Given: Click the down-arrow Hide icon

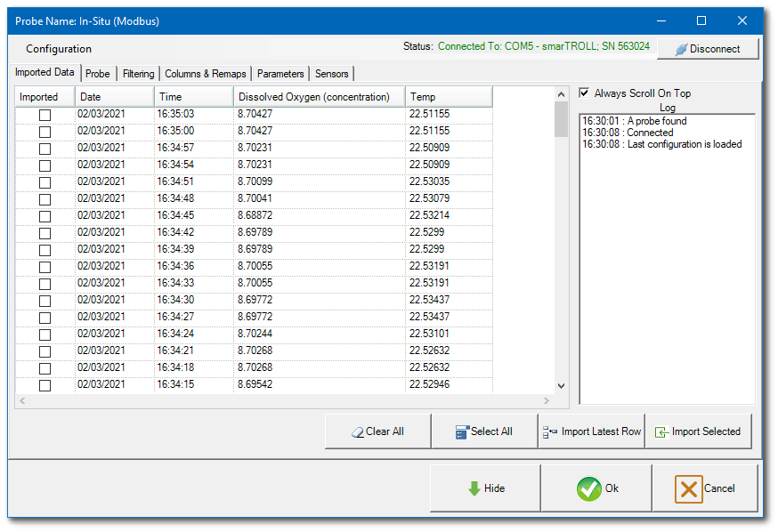Looking at the screenshot, I should tap(474, 488).
